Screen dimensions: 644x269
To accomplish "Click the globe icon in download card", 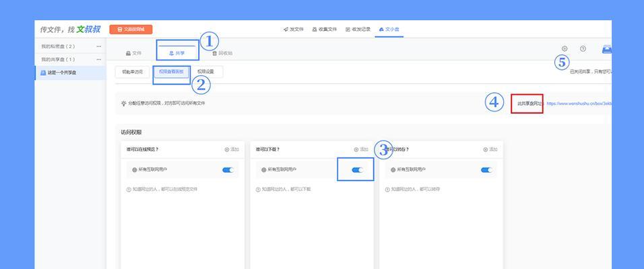I will click(264, 169).
